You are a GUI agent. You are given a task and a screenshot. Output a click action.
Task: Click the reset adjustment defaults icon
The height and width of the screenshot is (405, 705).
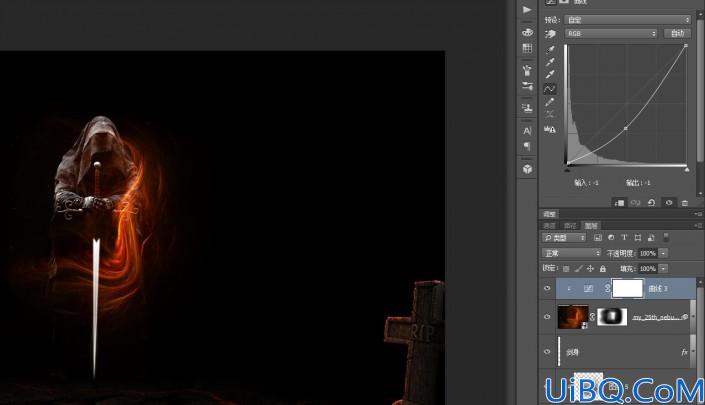click(x=651, y=203)
